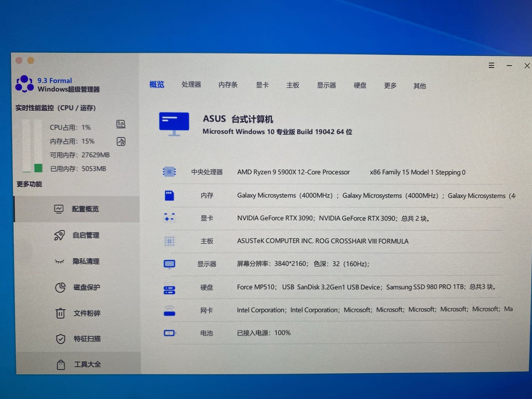
Task: Open the 硬盘 tab
Action: point(360,86)
